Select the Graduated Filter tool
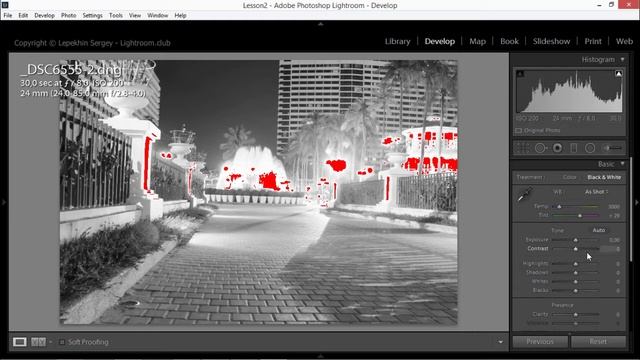The height and width of the screenshot is (360, 640). (x=573, y=148)
